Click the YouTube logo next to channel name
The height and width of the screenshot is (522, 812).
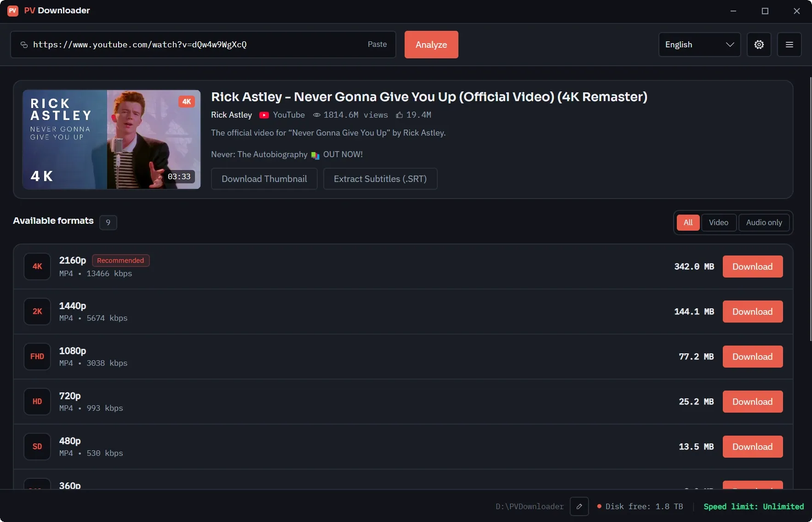[x=264, y=115]
